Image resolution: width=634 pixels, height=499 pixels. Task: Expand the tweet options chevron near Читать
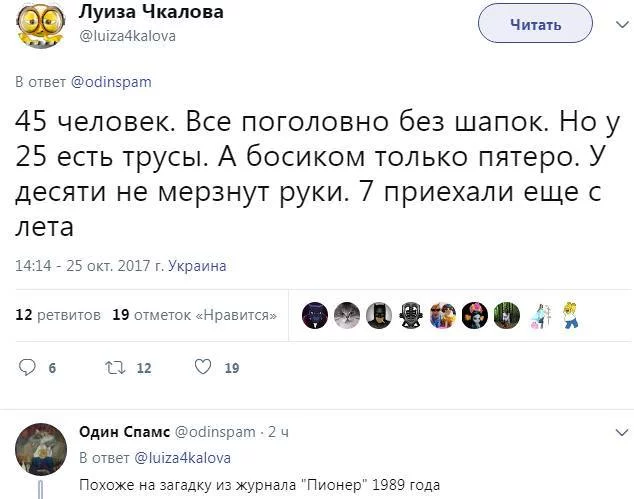tap(611, 25)
